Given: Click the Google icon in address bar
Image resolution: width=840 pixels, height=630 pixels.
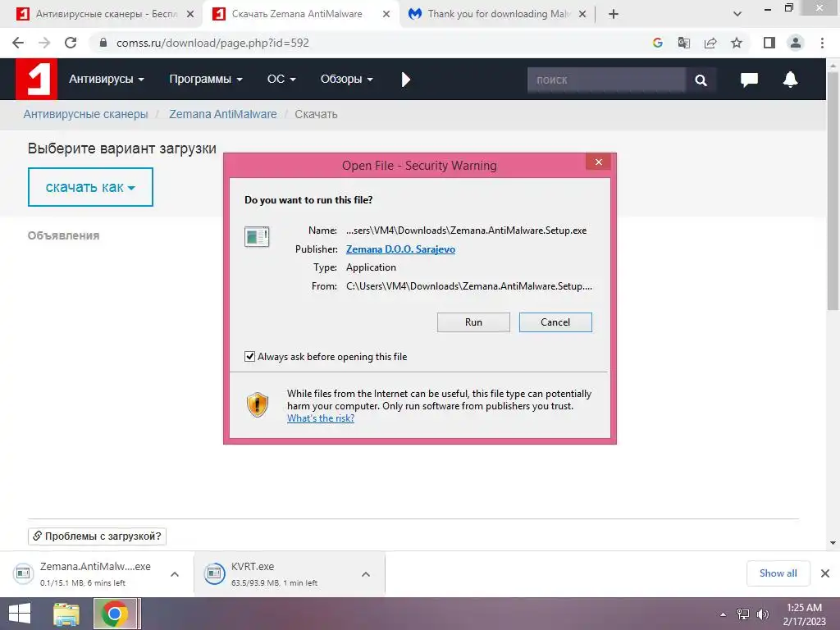Looking at the screenshot, I should 657,43.
